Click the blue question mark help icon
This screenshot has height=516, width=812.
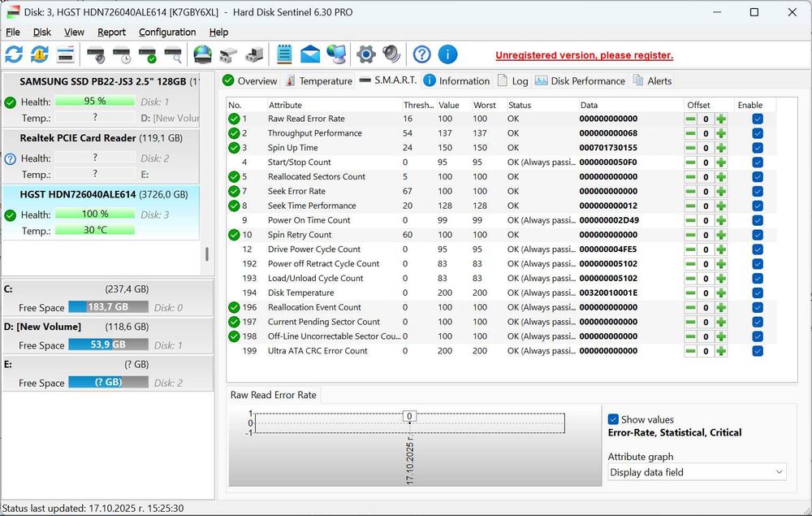point(421,54)
